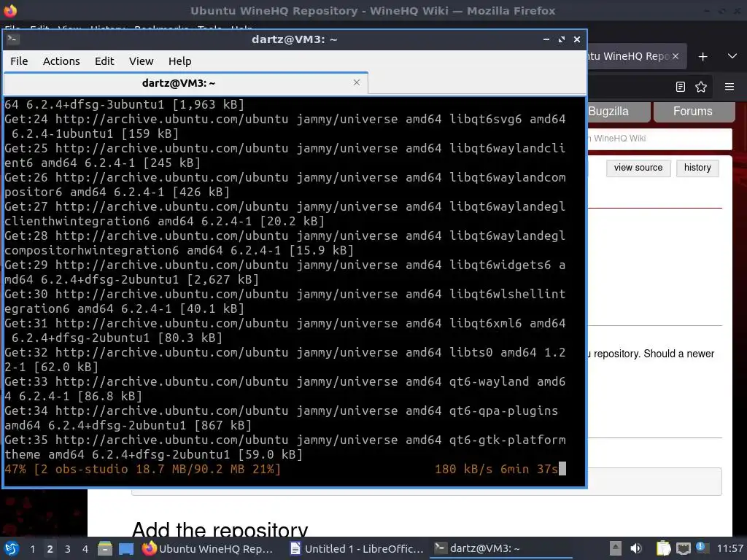The image size is (747, 560).
Task: Open terminal View menu
Action: tap(141, 61)
